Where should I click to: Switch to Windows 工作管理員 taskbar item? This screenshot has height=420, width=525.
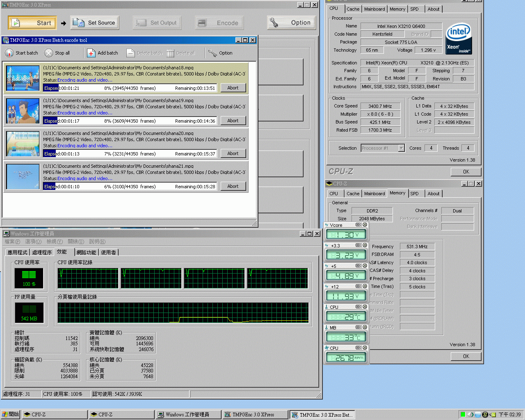(188, 415)
